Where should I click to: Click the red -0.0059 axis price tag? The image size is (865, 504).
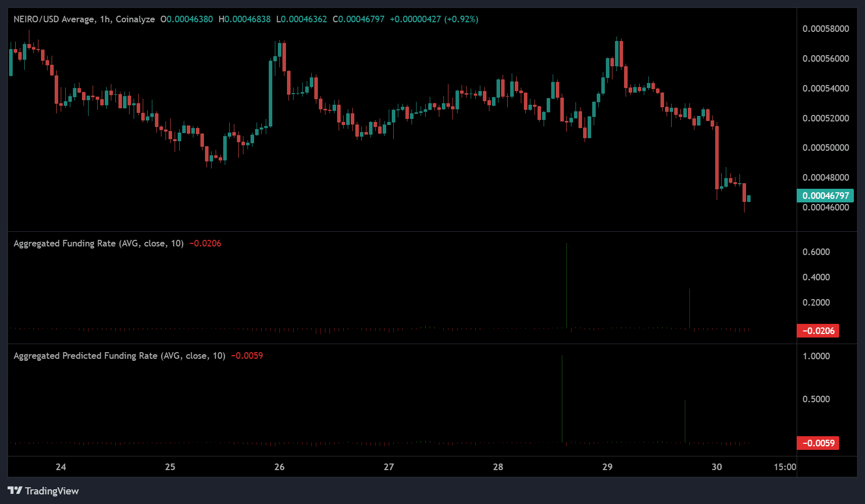pyautogui.click(x=818, y=443)
